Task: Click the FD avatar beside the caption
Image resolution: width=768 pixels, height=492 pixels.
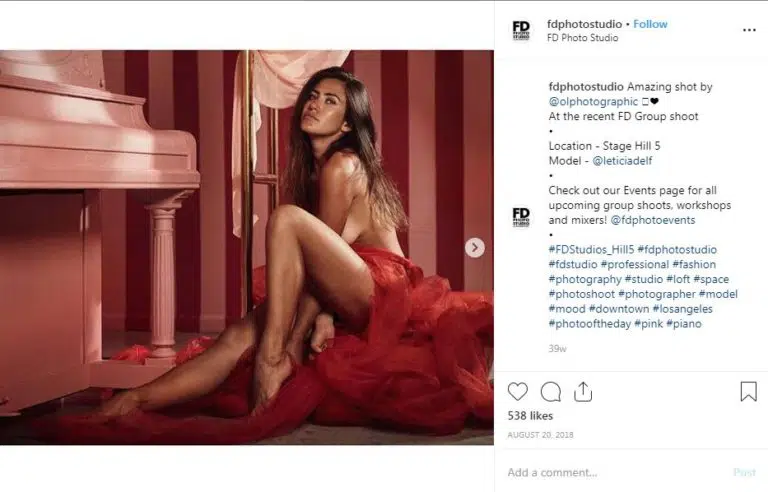Action: (x=521, y=217)
